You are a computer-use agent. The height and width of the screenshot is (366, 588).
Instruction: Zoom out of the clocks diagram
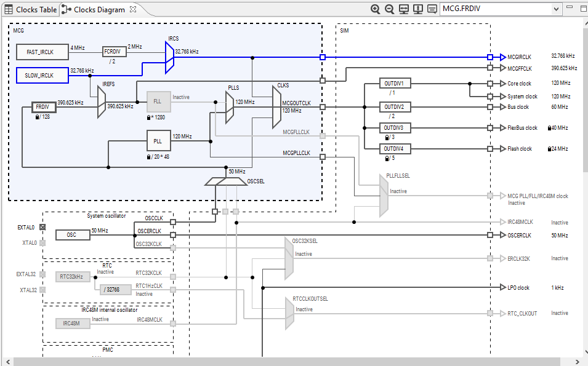pyautogui.click(x=390, y=9)
